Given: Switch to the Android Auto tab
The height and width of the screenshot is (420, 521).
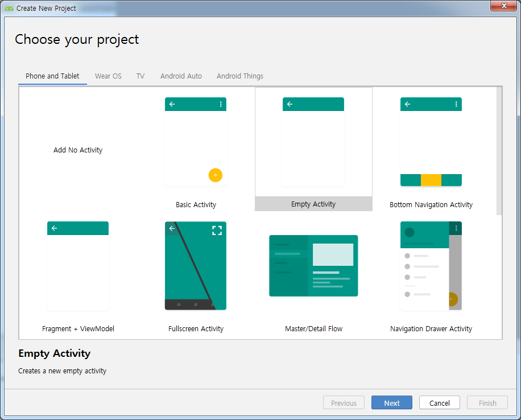Looking at the screenshot, I should 181,76.
